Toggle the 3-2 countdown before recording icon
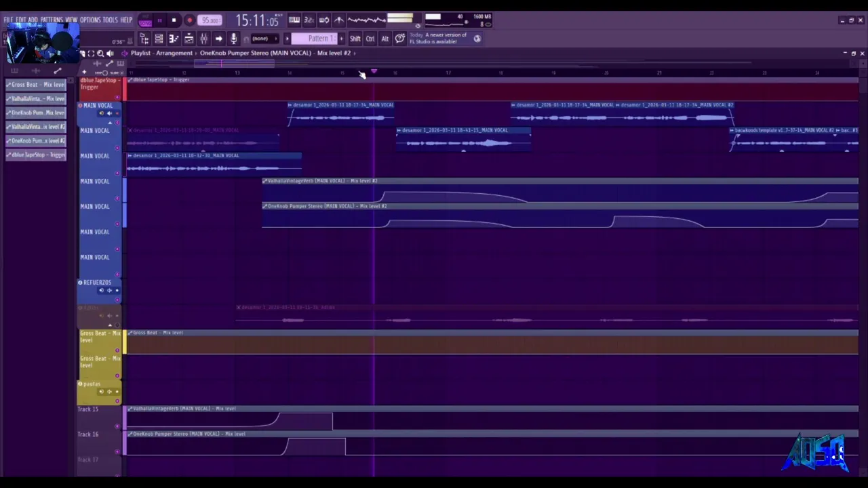Screen dimensions: 868x488 (x=309, y=20)
